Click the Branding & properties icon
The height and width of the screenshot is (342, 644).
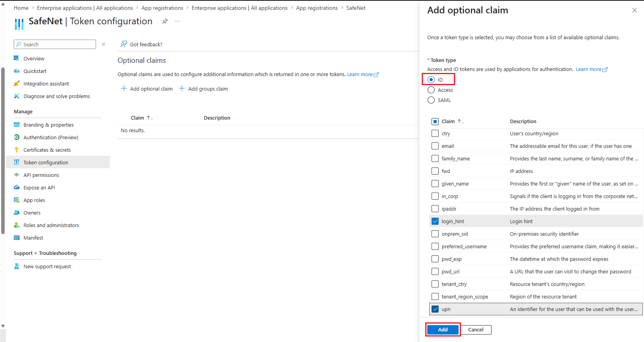(16, 125)
